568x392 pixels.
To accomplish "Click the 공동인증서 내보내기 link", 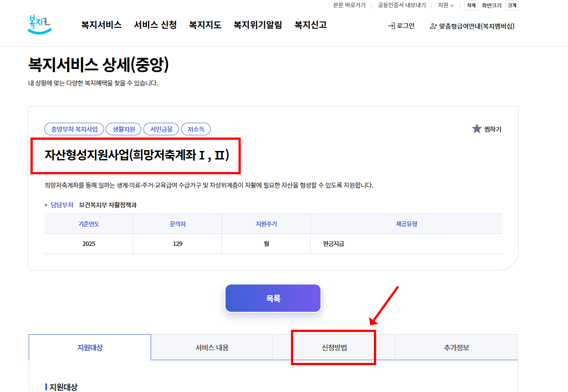I will 401,5.
